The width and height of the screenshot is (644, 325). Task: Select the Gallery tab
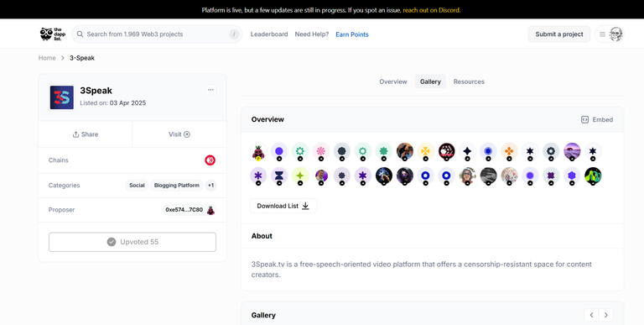point(430,81)
